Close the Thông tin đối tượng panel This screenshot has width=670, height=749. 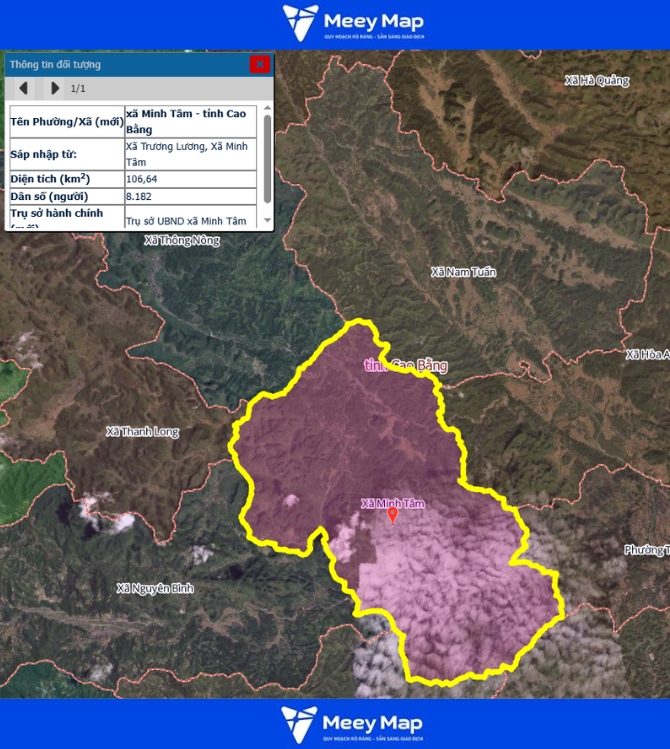point(259,64)
